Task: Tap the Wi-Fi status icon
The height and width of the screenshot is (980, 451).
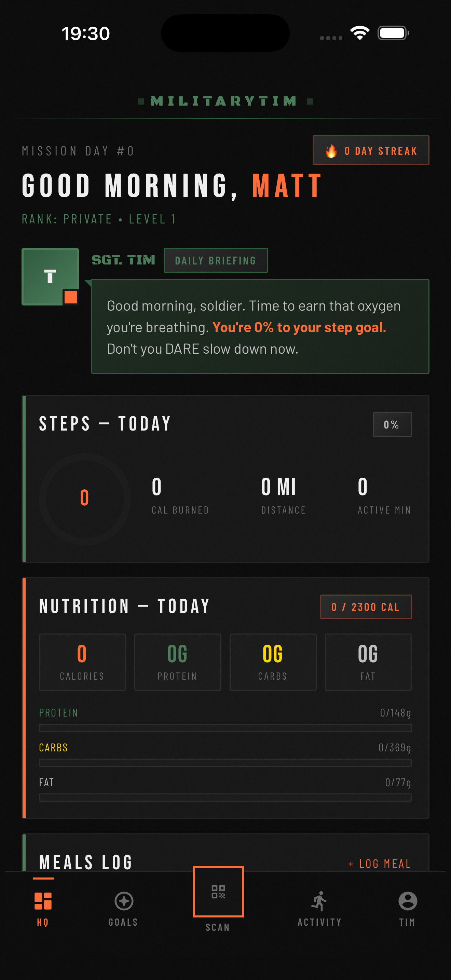Action: (x=359, y=33)
